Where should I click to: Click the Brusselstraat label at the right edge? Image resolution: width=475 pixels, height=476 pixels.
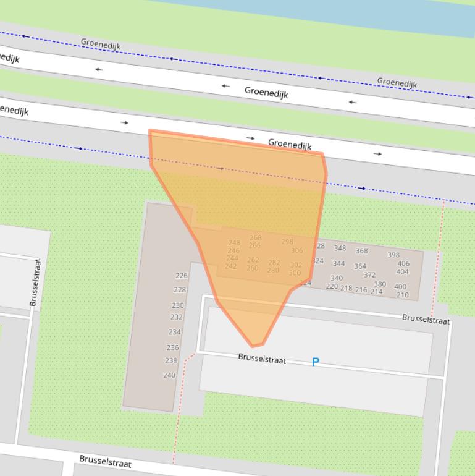(426, 319)
